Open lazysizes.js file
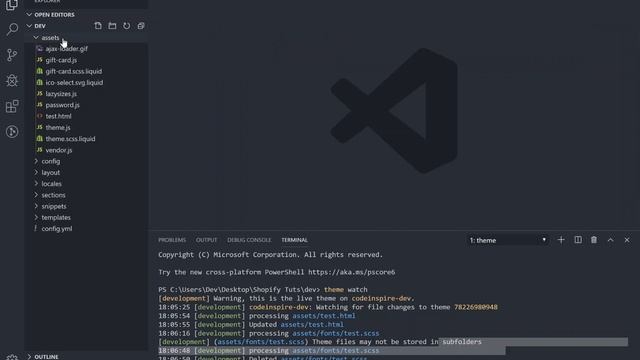 (x=61, y=94)
